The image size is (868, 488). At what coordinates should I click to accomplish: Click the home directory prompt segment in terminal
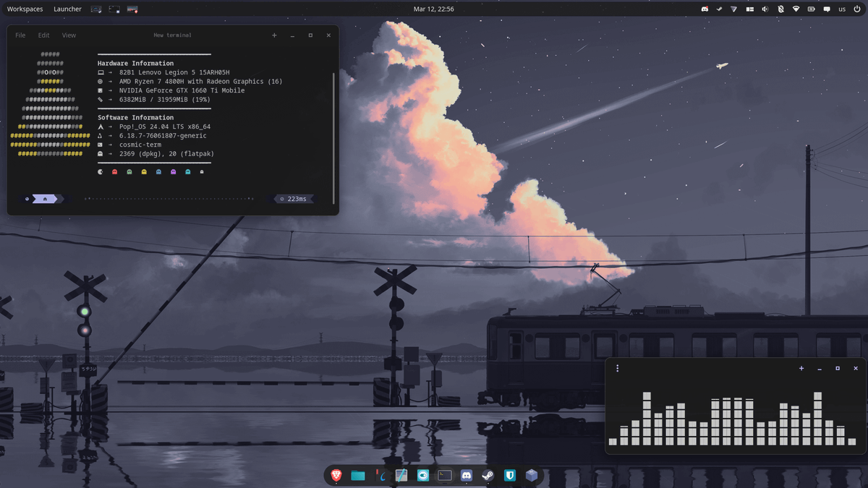point(45,198)
